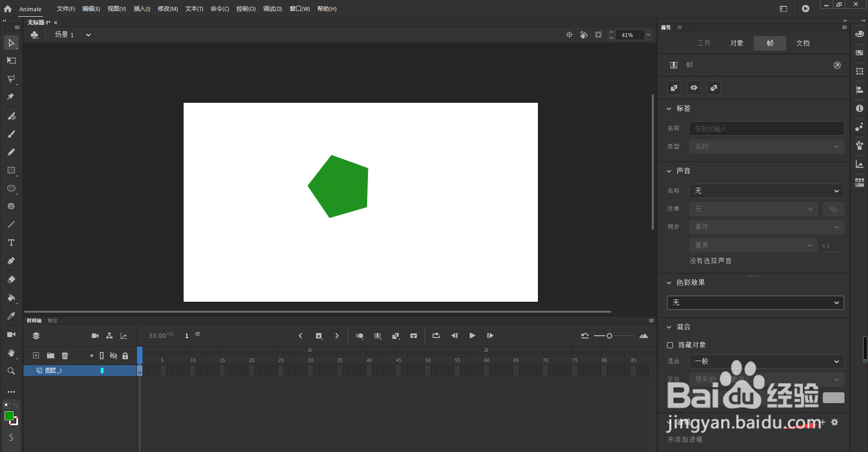Enable the 隐藏对象 checkbox
Image resolution: width=868 pixels, height=452 pixels.
[670, 345]
